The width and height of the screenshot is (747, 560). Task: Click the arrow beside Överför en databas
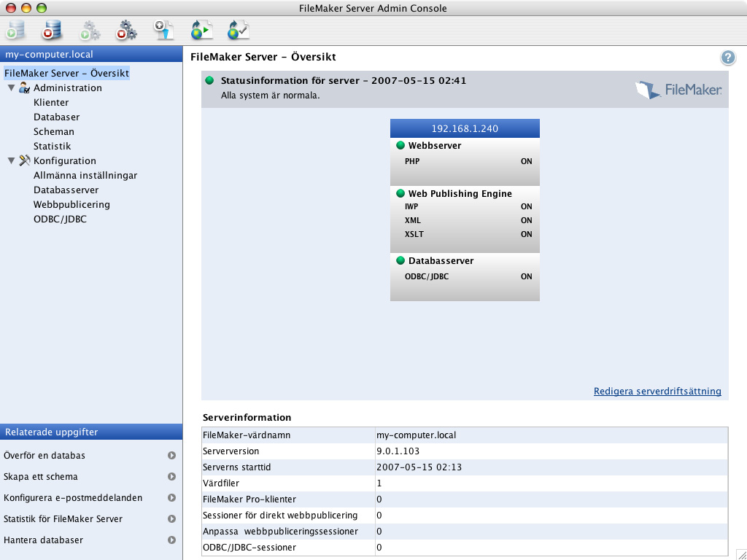[171, 455]
